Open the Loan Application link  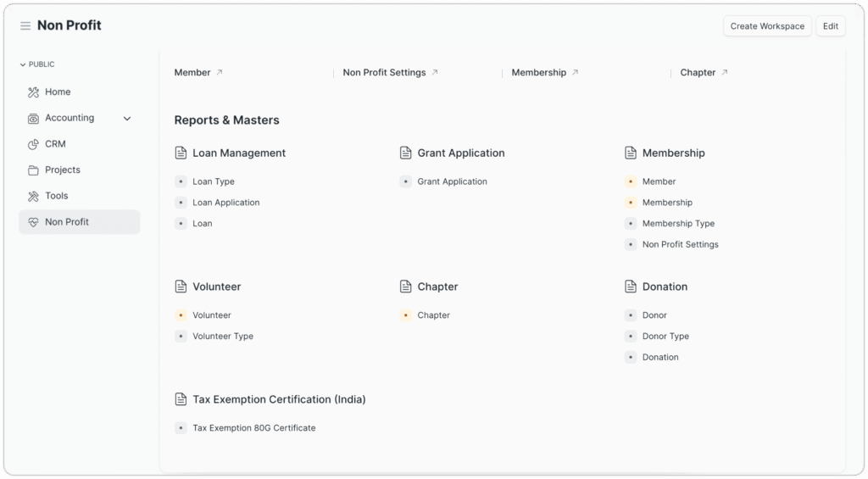[225, 203]
